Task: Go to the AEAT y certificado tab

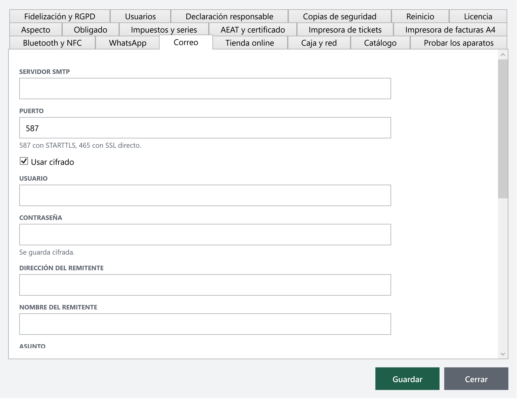Action: 253,30
